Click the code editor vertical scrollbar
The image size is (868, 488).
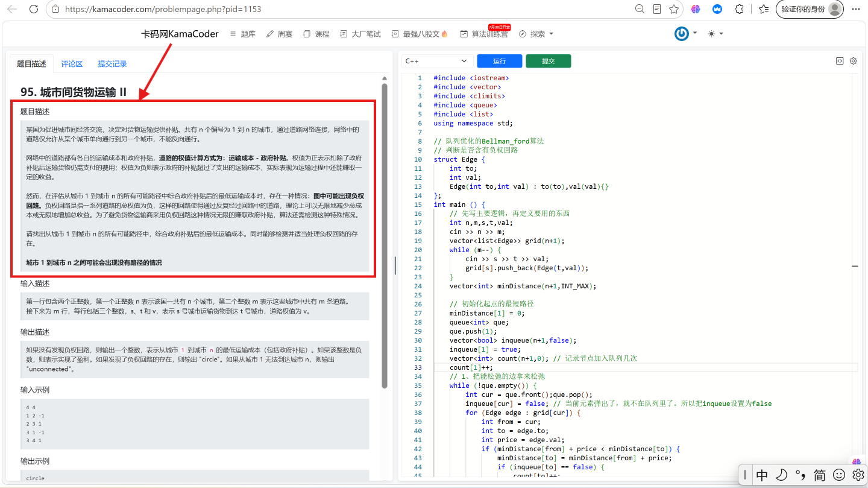tap(855, 265)
